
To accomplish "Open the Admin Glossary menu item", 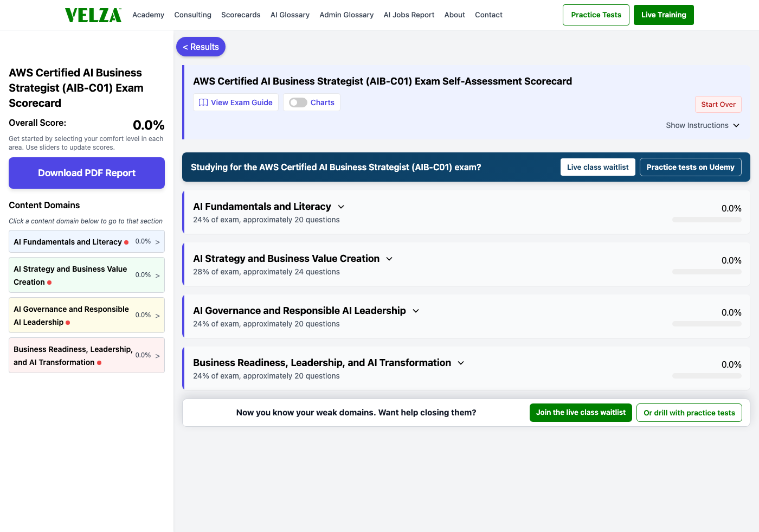I will (x=346, y=15).
